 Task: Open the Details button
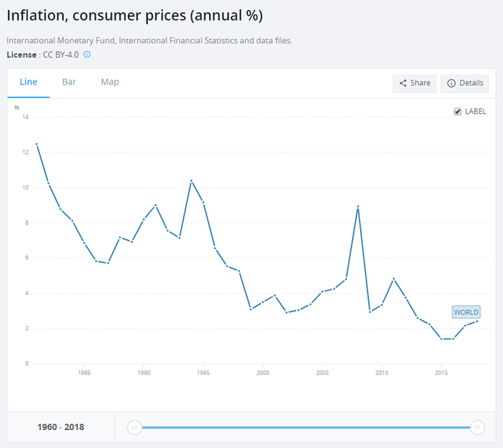pyautogui.click(x=465, y=83)
